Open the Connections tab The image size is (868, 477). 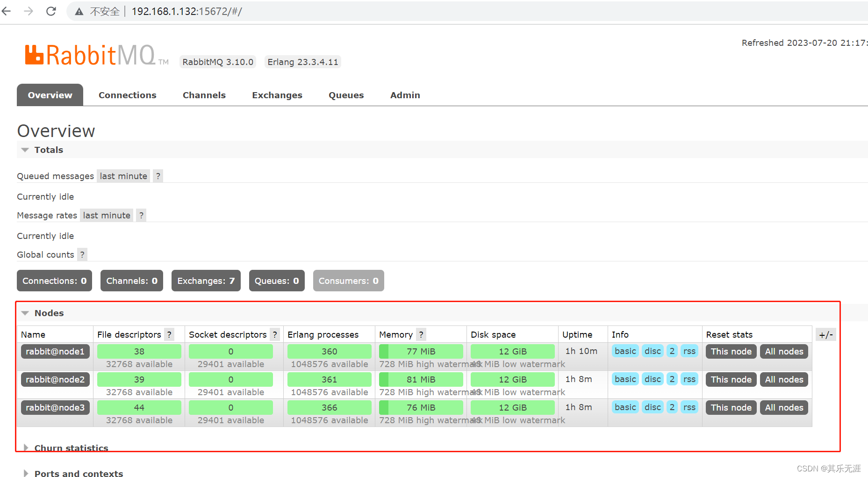(x=128, y=95)
